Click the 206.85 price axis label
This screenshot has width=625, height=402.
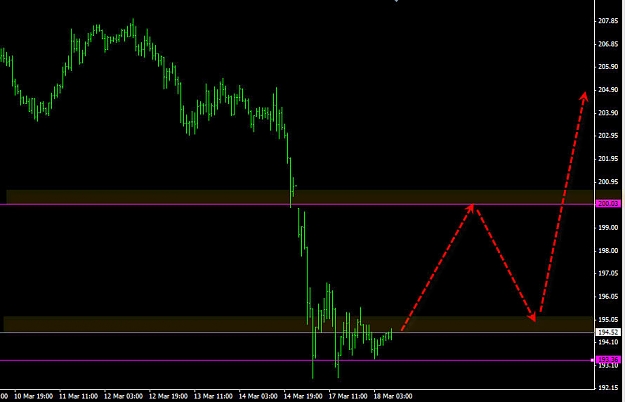[608, 44]
